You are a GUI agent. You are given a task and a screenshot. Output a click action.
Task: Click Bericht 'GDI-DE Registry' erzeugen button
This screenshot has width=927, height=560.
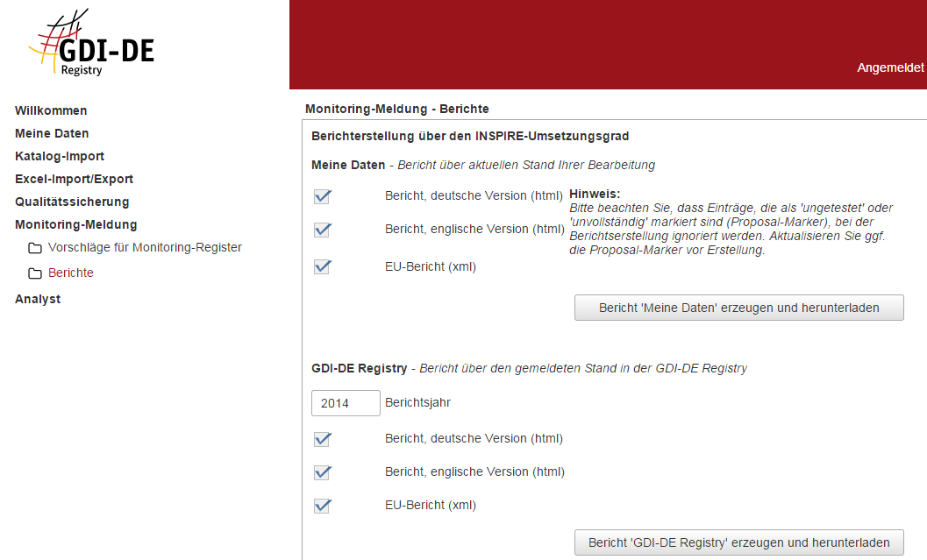(738, 542)
